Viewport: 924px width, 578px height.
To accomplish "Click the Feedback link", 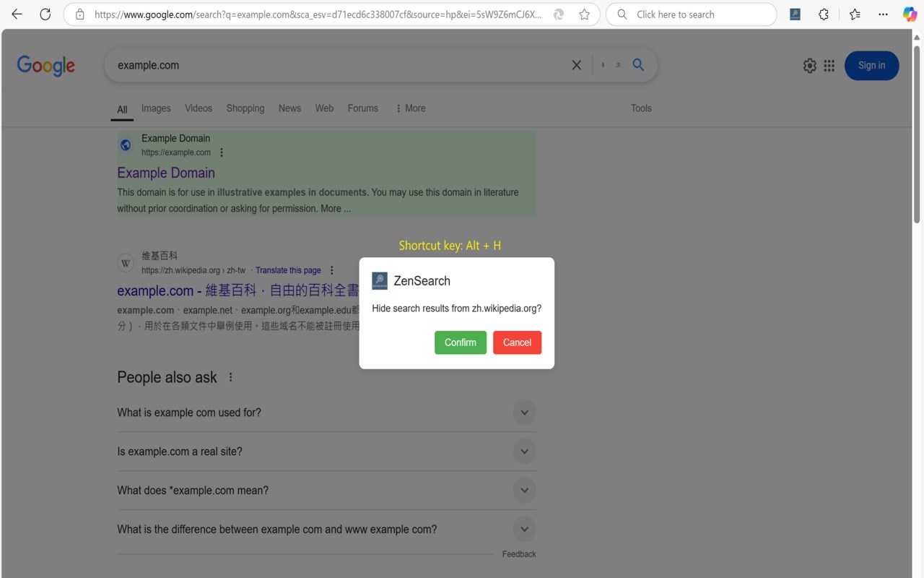I will pyautogui.click(x=519, y=554).
